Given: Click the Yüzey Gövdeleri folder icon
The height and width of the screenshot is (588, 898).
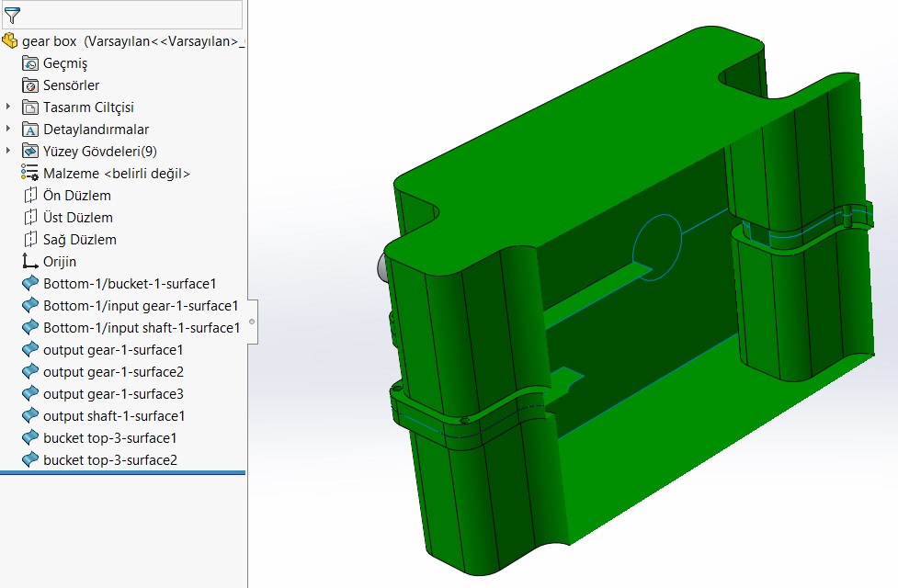Looking at the screenshot, I should [30, 152].
